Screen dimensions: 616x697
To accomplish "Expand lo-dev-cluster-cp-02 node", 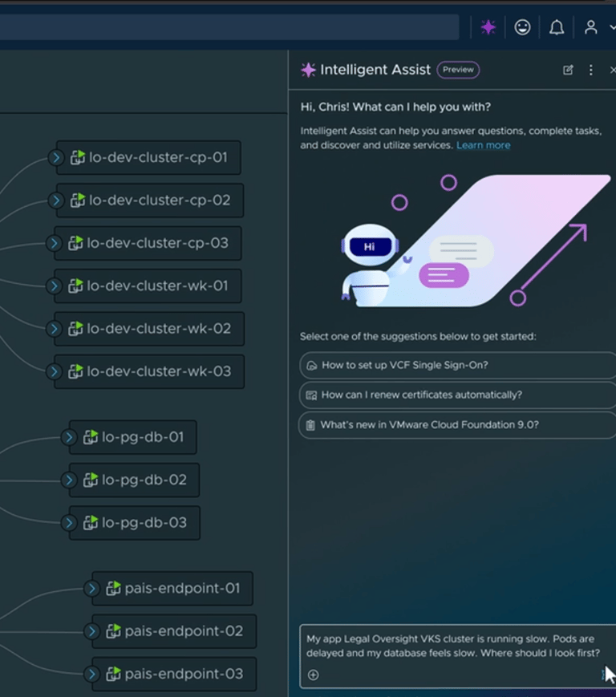I will coord(56,201).
